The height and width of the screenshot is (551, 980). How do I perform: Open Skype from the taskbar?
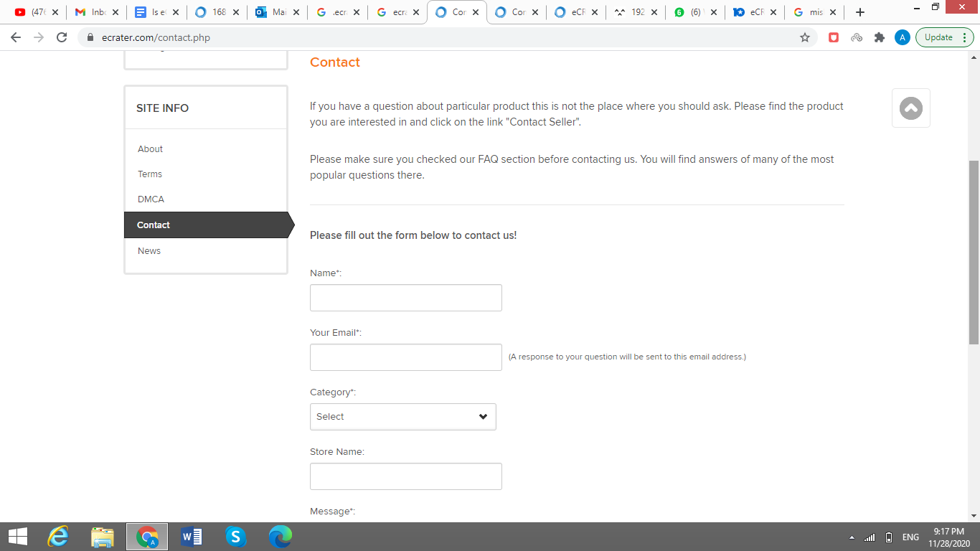coord(235,537)
